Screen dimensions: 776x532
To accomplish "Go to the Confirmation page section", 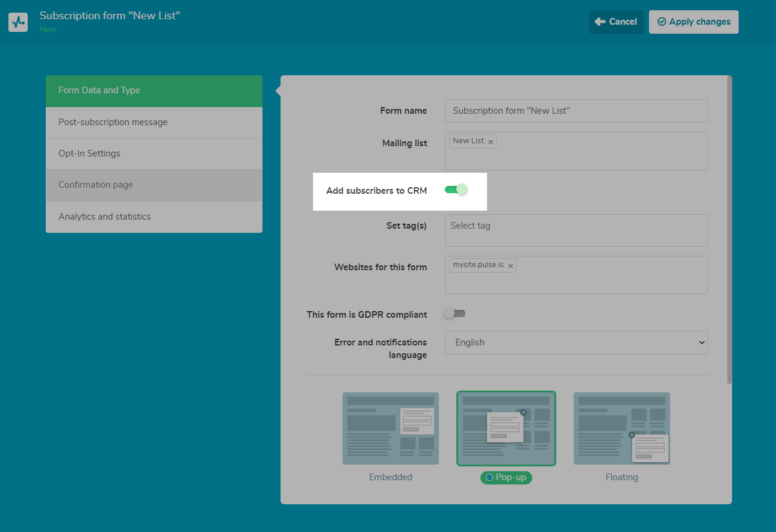I will coord(154,185).
